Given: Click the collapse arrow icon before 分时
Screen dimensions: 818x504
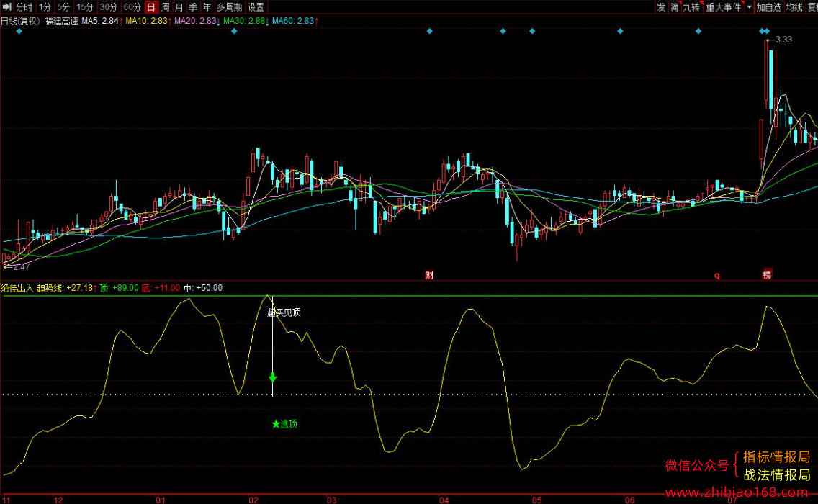Looking at the screenshot, I should pyautogui.click(x=6, y=6).
